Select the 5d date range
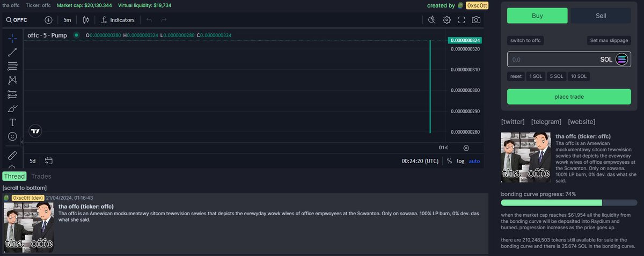644x256 pixels. [x=32, y=160]
